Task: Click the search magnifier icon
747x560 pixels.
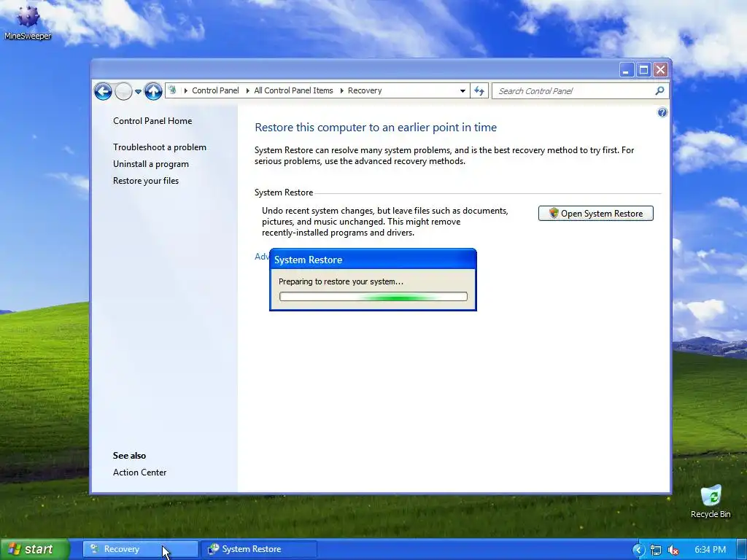Action: coord(659,90)
